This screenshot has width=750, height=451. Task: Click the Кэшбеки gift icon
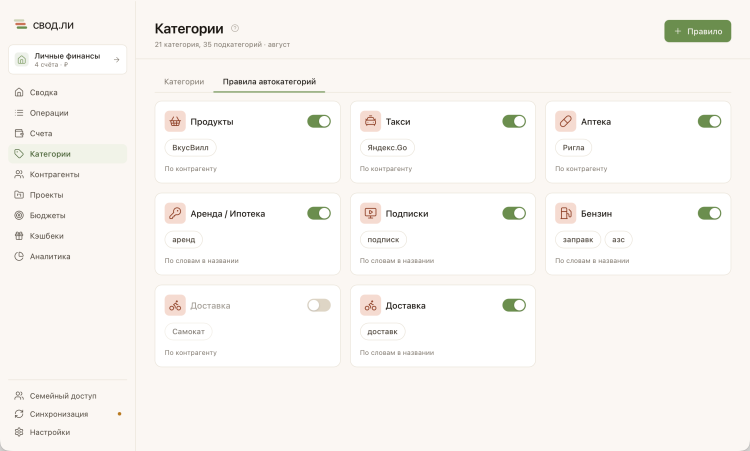tap(19, 236)
